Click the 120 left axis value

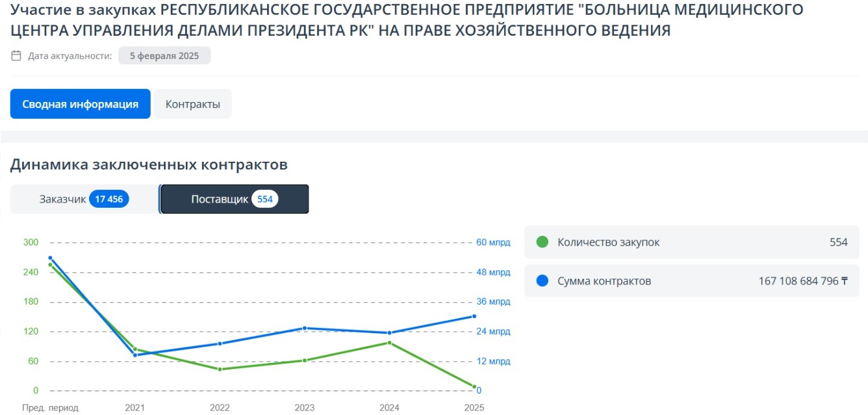(x=31, y=332)
